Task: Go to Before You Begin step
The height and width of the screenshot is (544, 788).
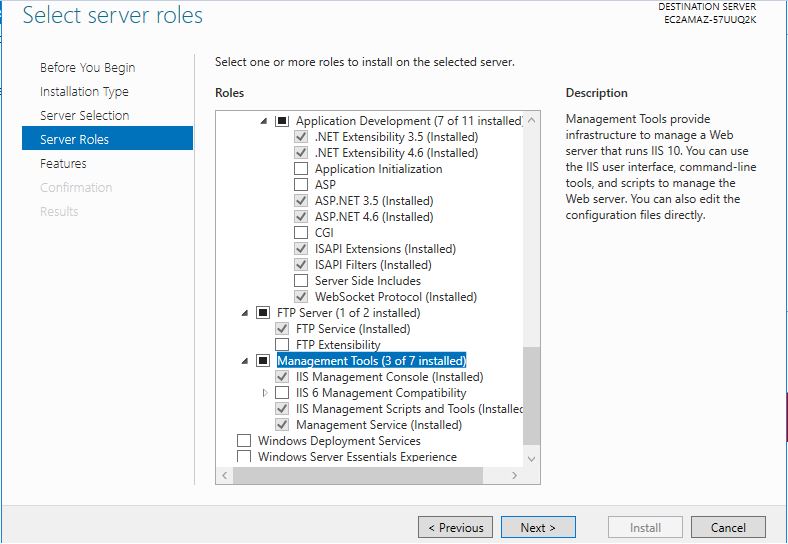Action: pyautogui.click(x=87, y=68)
